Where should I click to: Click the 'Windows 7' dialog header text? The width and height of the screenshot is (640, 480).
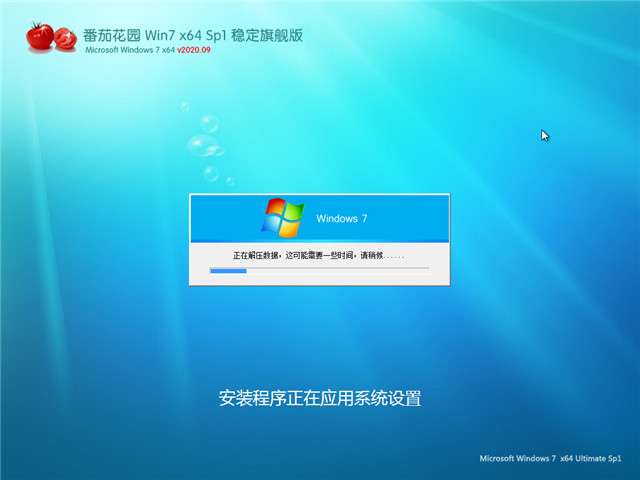(342, 219)
